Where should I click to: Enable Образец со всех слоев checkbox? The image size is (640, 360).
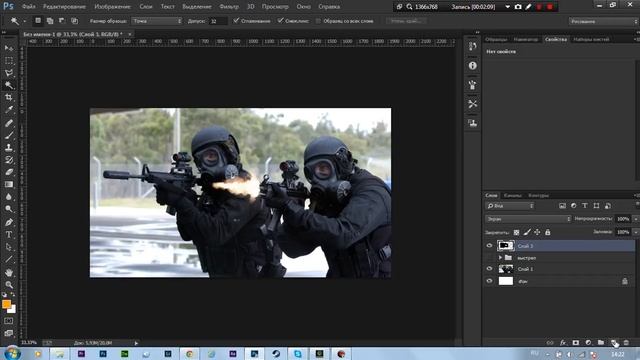[318, 21]
